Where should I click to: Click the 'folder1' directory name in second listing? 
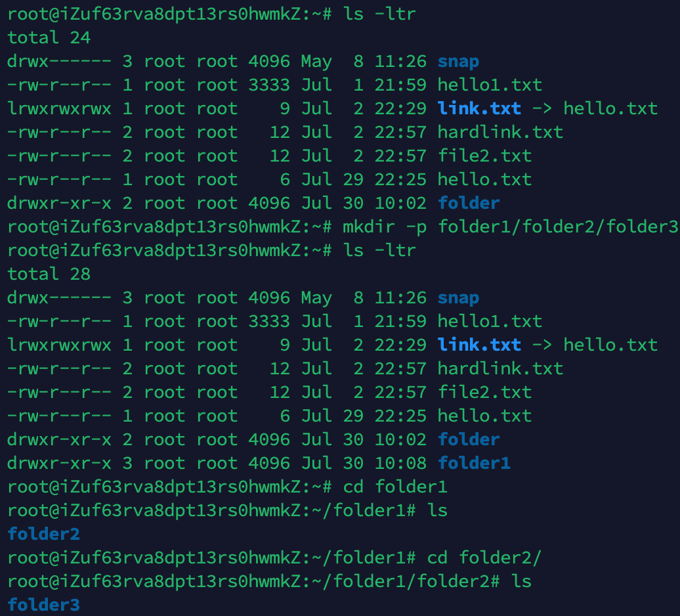474,463
